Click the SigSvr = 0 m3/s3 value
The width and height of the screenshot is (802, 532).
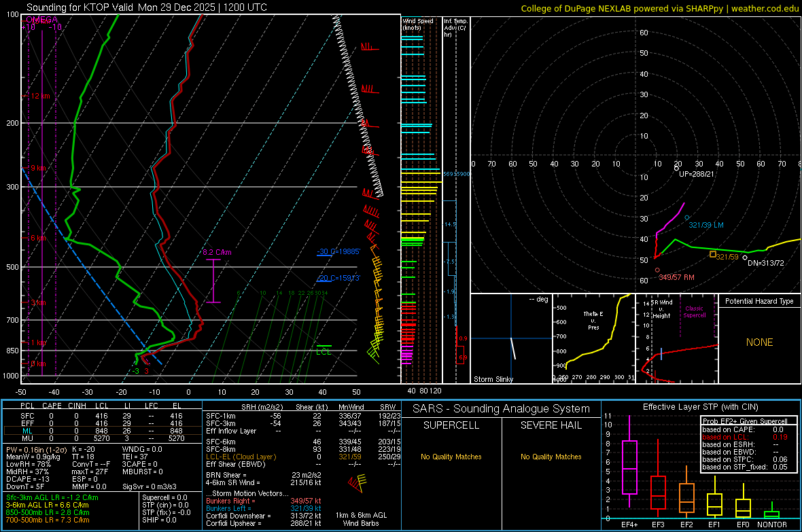[150, 486]
